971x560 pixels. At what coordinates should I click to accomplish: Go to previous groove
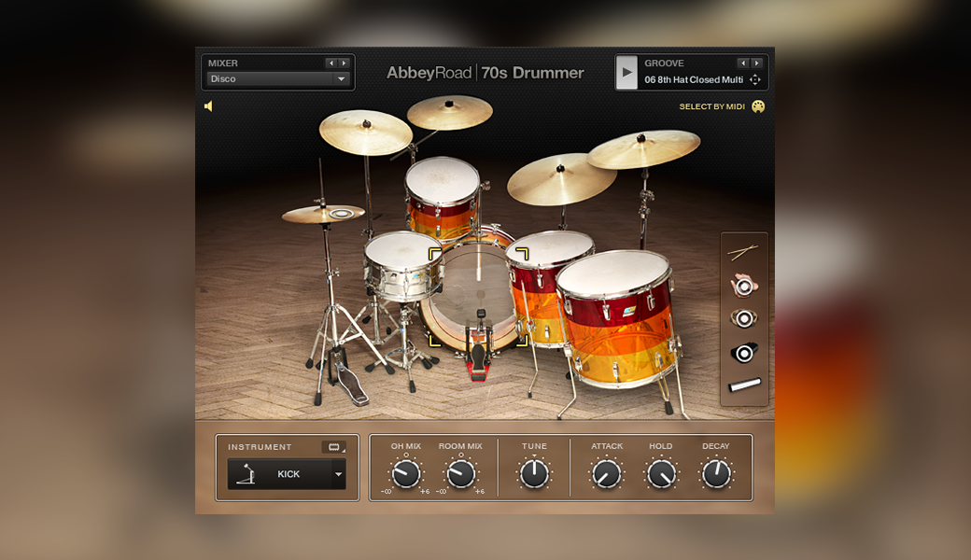[x=743, y=63]
